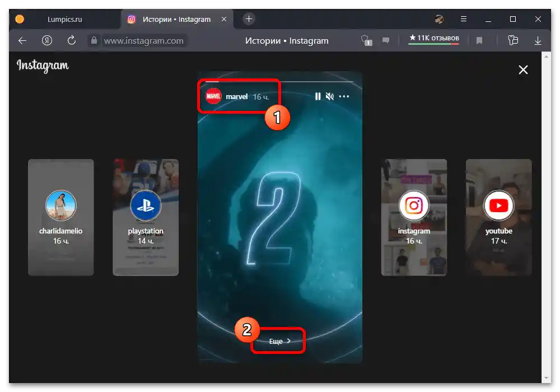Open the protection shield icon

pyautogui.click(x=366, y=40)
